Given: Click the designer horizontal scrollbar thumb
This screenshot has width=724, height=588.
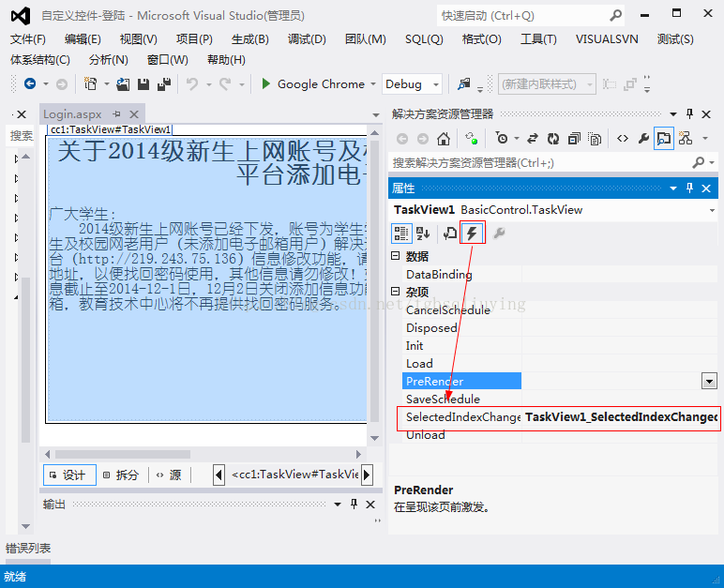Looking at the screenshot, I should 122,454.
